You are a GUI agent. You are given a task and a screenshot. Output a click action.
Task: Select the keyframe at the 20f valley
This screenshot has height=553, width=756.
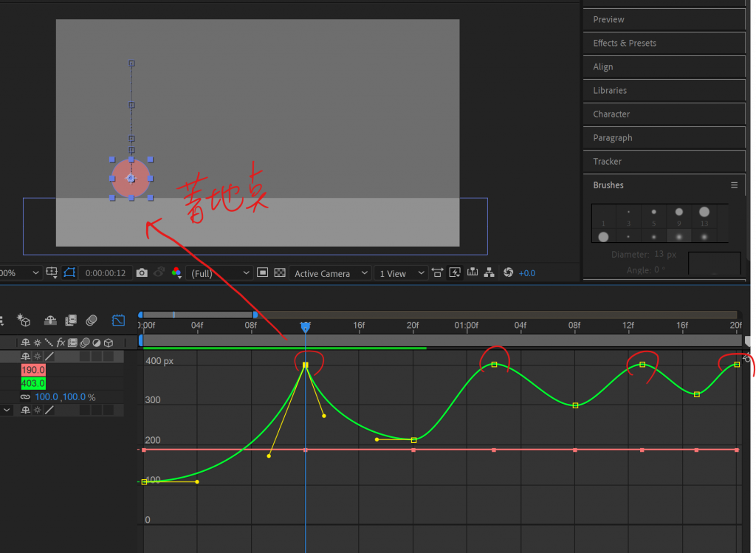click(413, 440)
